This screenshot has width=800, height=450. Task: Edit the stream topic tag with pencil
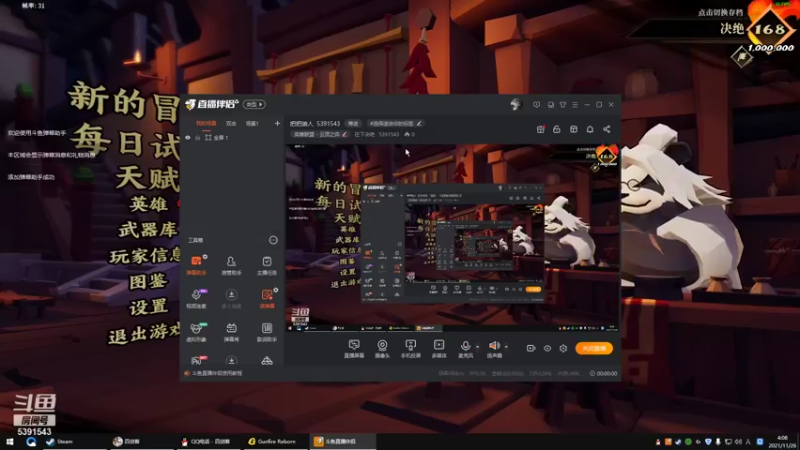click(x=419, y=123)
